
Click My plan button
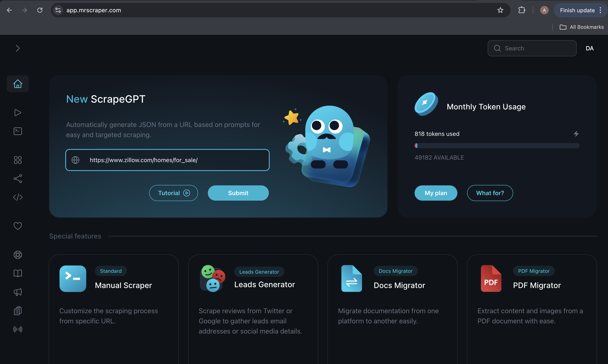(435, 193)
